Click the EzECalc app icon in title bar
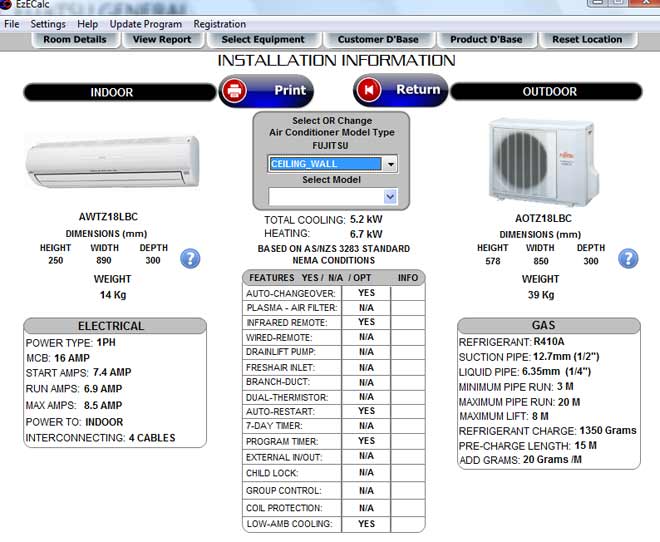The width and height of the screenshot is (660, 542). (x=7, y=7)
